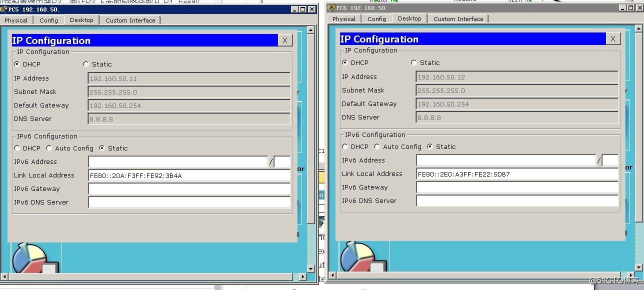Switch to the Physical tab in PC5
The width and height of the screenshot is (644, 290).
16,20
